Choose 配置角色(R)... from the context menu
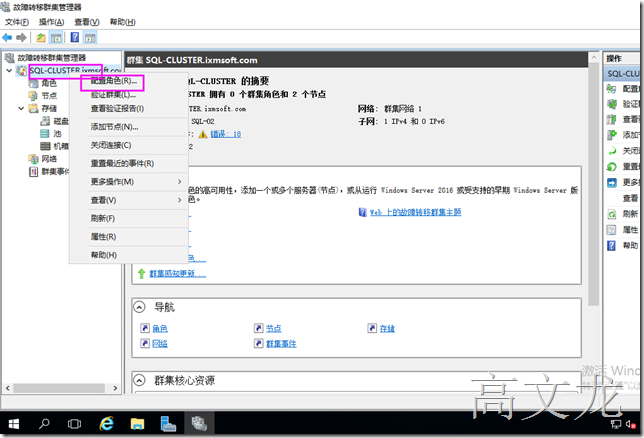The width and height of the screenshot is (644, 438). (114, 81)
